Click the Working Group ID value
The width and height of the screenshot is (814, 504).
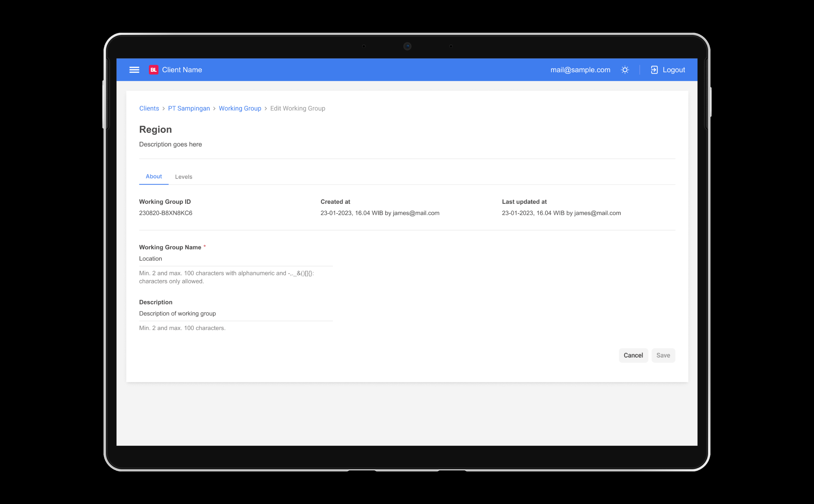point(166,213)
